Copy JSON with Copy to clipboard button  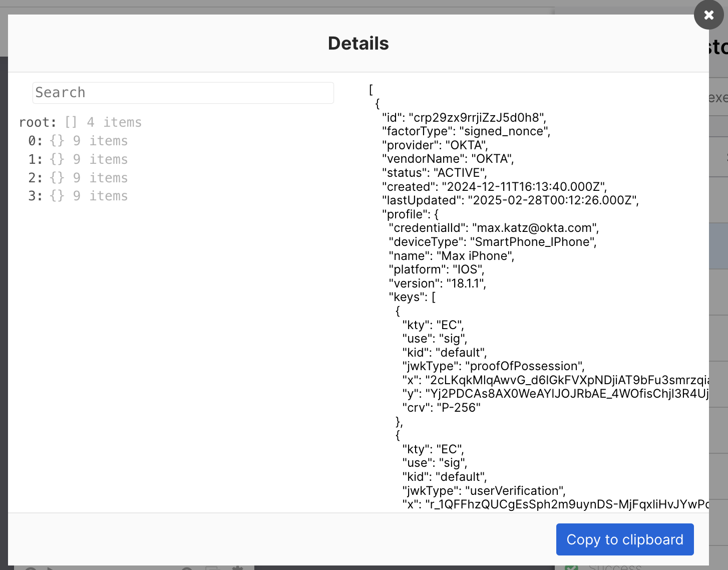click(x=624, y=539)
